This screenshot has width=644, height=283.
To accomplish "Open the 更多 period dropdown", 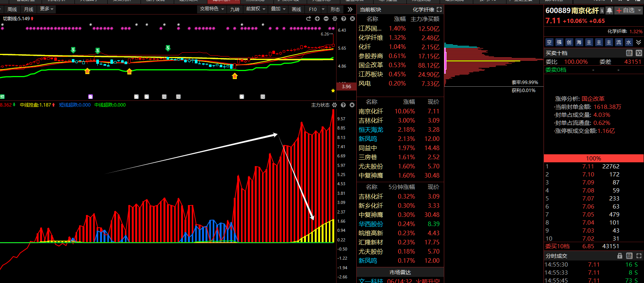I will pos(47,9).
